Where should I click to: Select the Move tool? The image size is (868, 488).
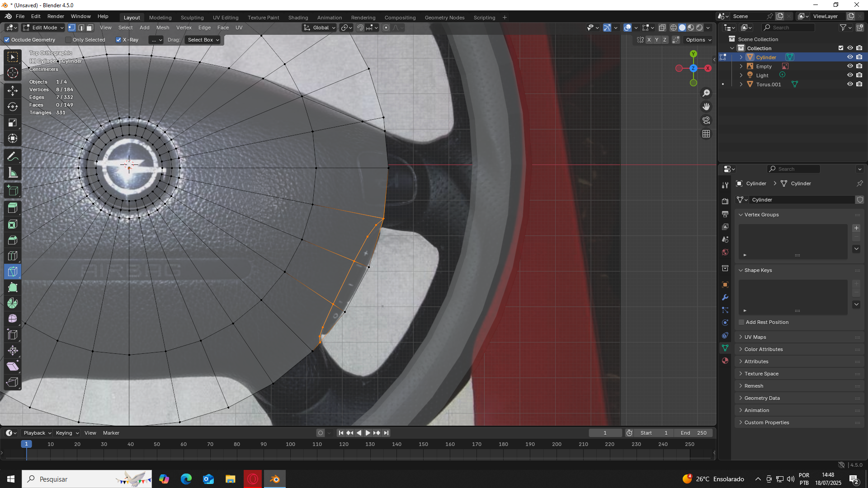13,91
